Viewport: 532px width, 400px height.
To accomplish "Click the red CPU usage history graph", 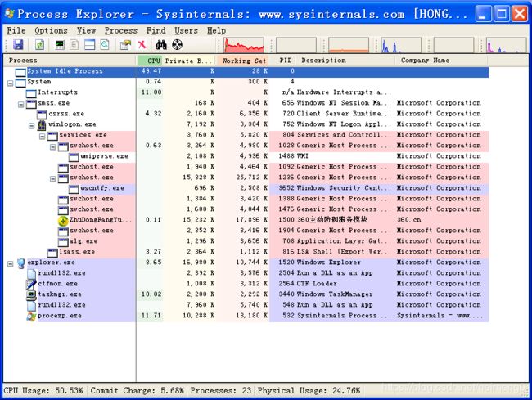I will pos(244,45).
